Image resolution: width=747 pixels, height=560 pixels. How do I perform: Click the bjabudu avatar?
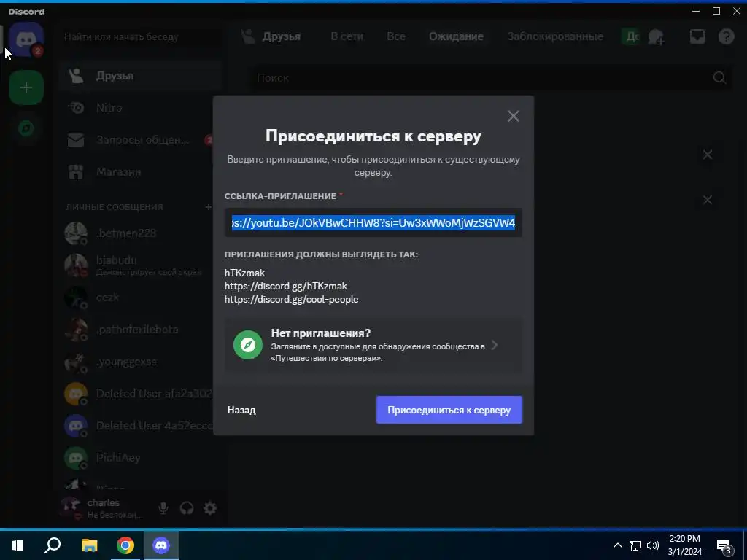(76, 265)
